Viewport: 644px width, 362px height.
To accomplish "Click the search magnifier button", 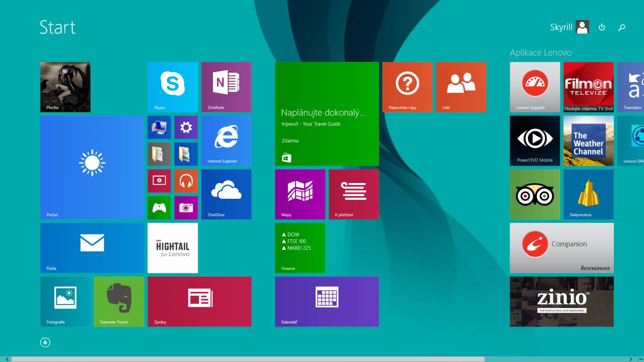I will click(622, 27).
